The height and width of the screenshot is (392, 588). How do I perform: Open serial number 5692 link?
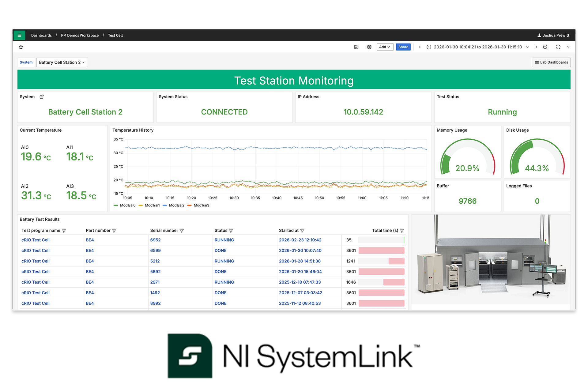click(x=155, y=272)
